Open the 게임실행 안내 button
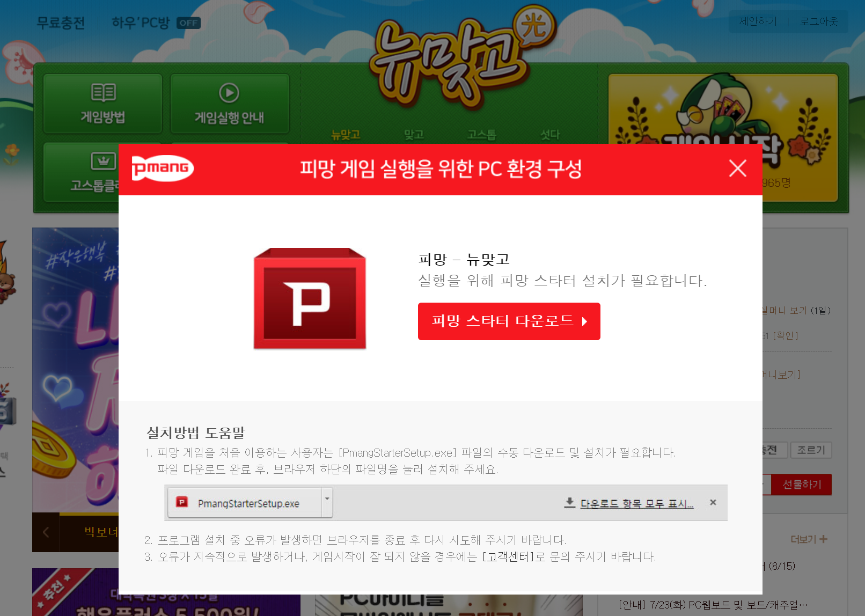Screen dimensions: 865x616 (x=230, y=104)
